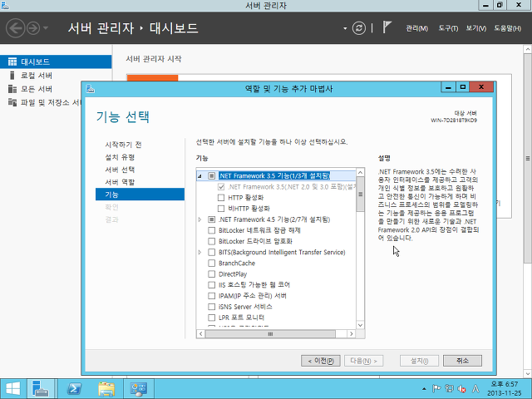Open the 도구(T) menu

click(448, 28)
